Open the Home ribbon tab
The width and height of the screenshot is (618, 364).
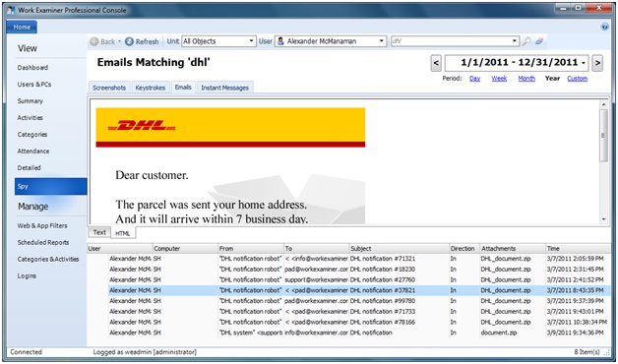tap(22, 28)
